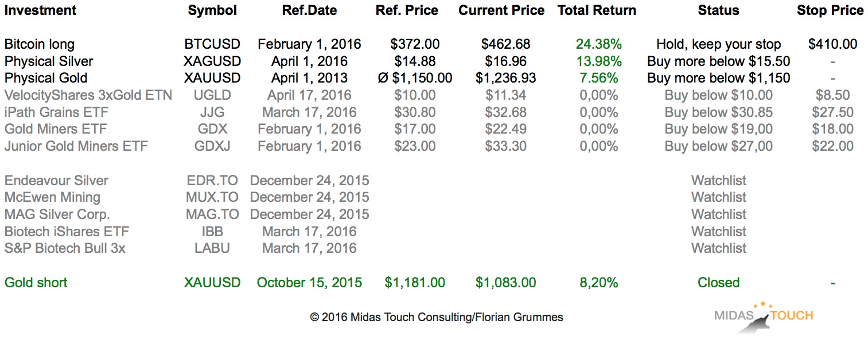868x340 pixels.
Task: Click the LABU symbol
Action: tap(212, 248)
